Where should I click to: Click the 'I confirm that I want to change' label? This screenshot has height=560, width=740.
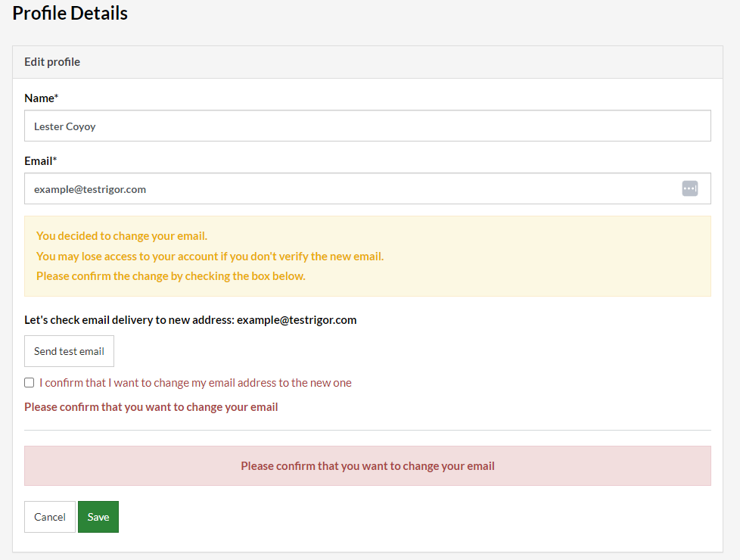click(195, 383)
